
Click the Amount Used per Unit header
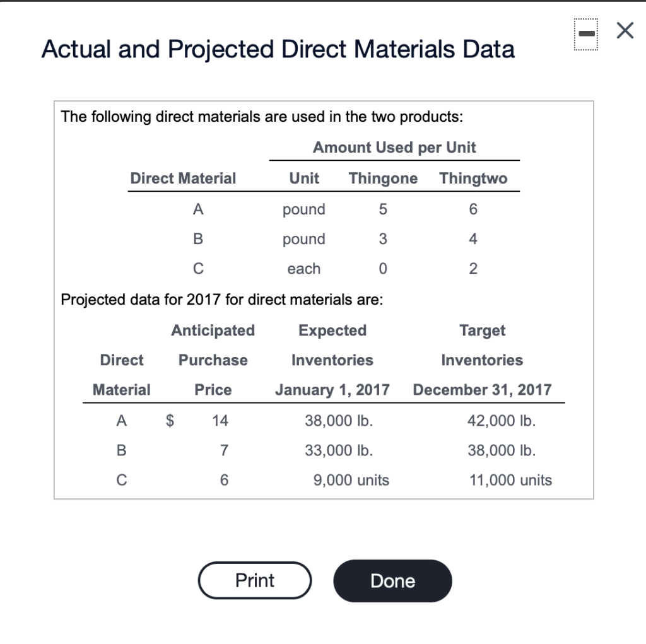click(x=394, y=147)
